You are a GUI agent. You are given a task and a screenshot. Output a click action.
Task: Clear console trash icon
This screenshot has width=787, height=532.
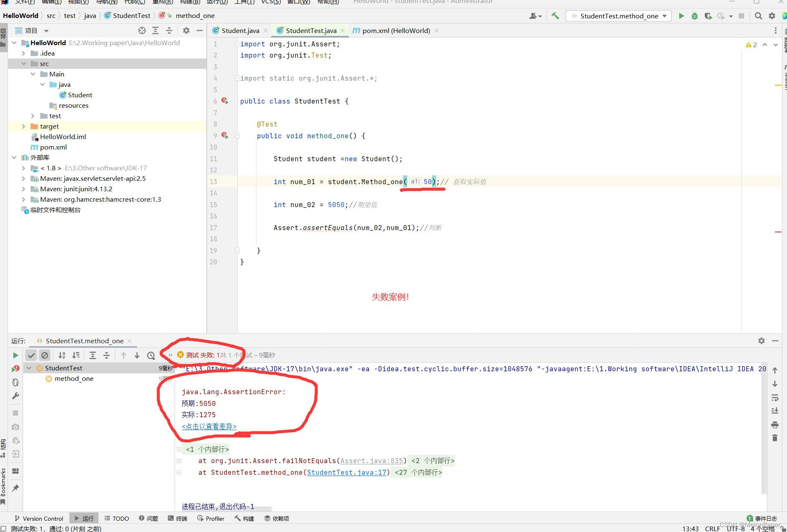(775, 438)
